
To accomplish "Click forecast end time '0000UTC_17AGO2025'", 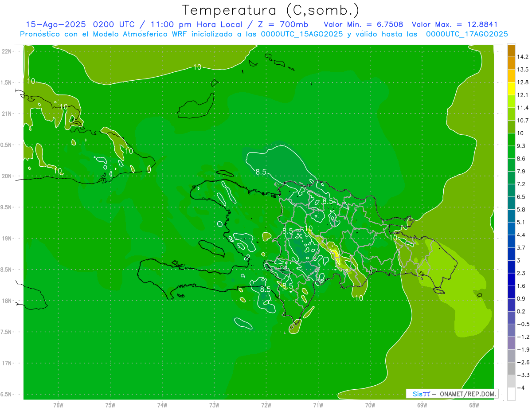I will point(467,34).
